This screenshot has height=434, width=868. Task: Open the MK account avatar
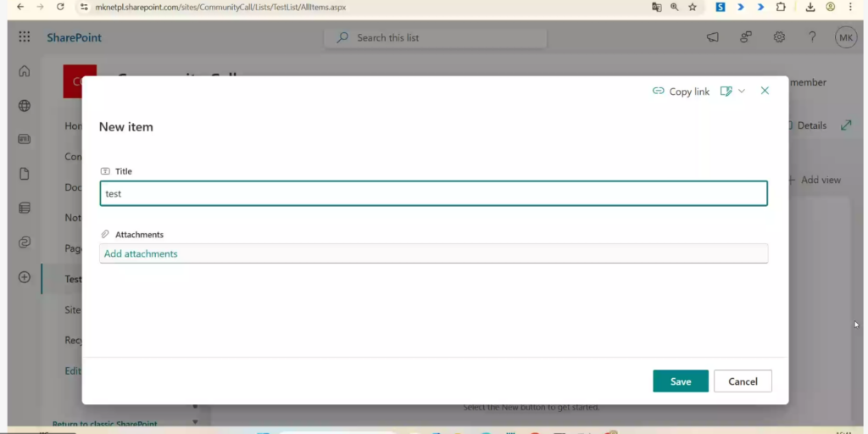point(846,37)
